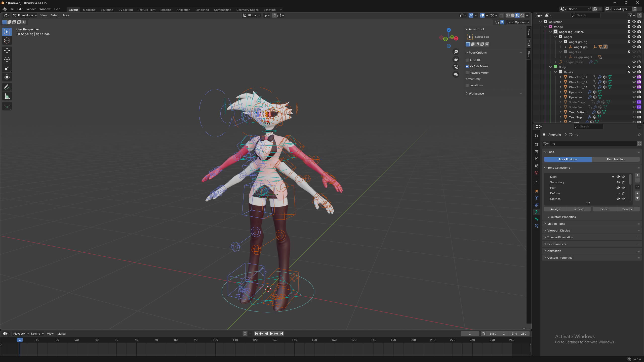Expand the Eyebrows object in outliner
The height and width of the screenshot is (362, 644).
(560, 92)
